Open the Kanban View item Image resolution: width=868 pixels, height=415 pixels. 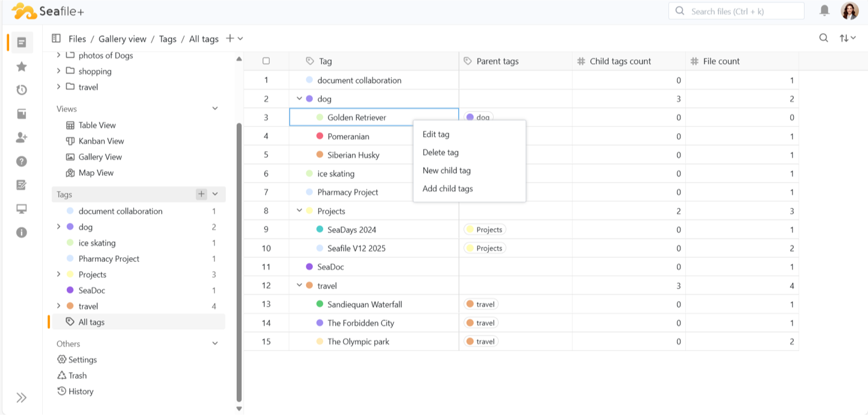(95, 141)
